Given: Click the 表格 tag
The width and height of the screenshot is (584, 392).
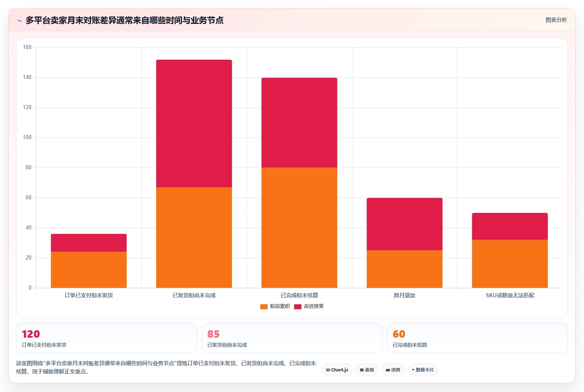Looking at the screenshot, I should 367,370.
